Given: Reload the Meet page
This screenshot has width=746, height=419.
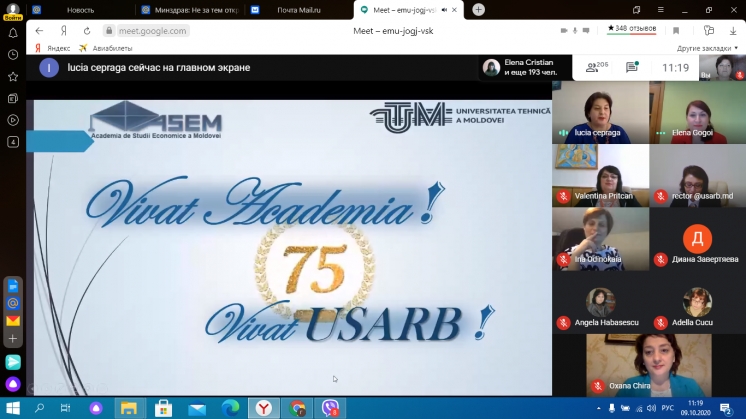Looking at the screenshot, I should click(87, 31).
